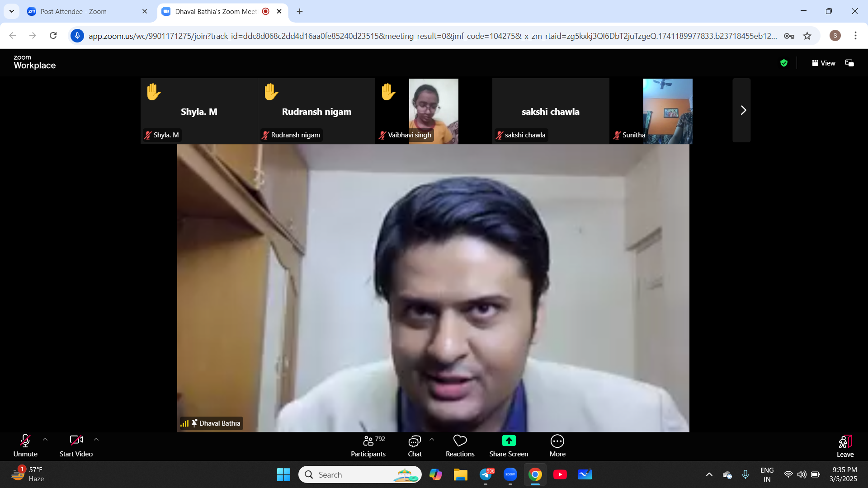
Task: Open Wi-Fi network settings in tray
Action: pyautogui.click(x=788, y=474)
